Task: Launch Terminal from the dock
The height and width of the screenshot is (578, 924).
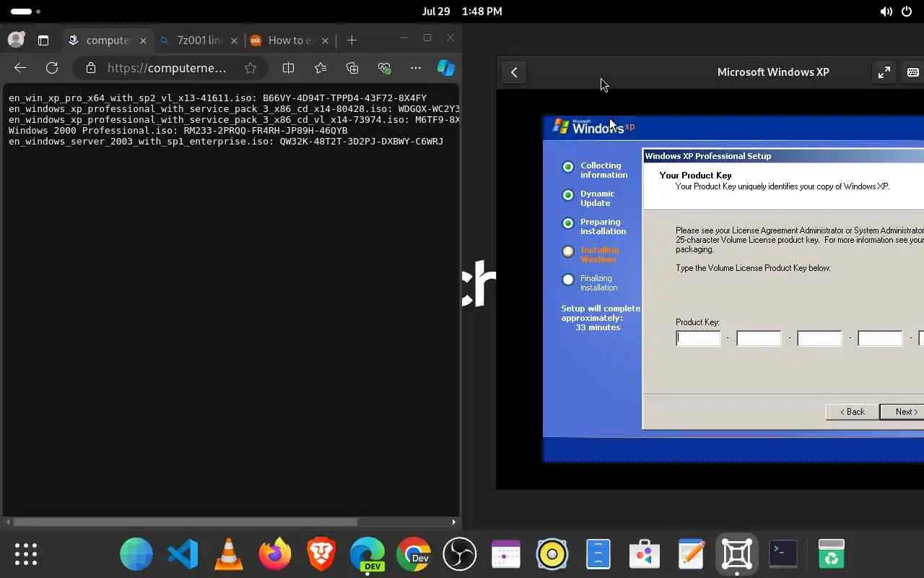Action: [783, 554]
